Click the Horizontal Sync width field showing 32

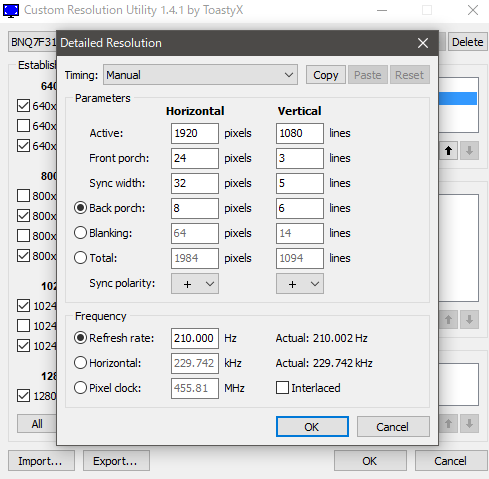[195, 183]
